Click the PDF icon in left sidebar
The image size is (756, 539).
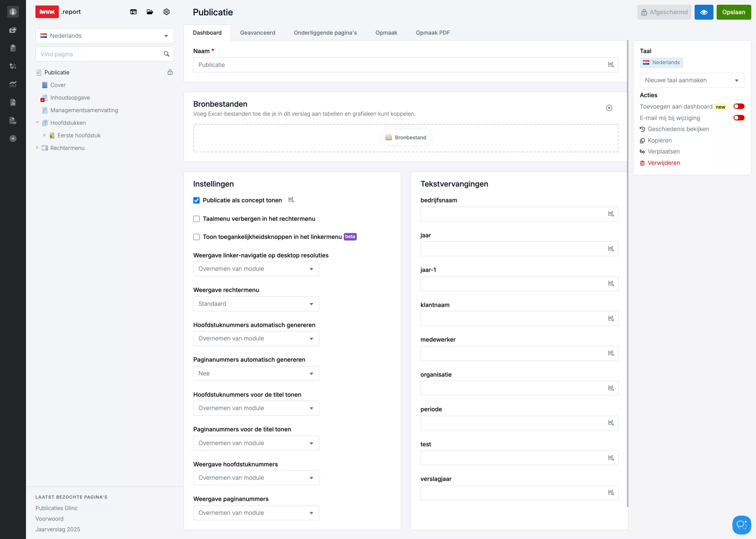13,120
